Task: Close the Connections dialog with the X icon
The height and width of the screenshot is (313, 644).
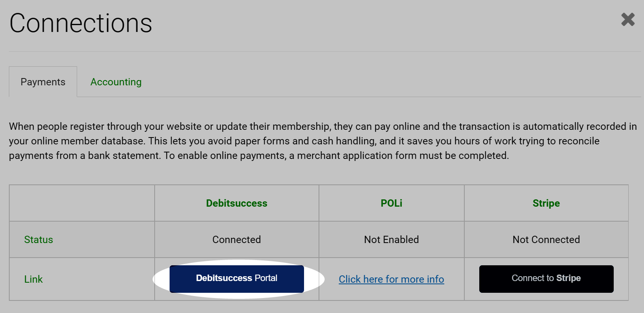Action: pyautogui.click(x=628, y=19)
